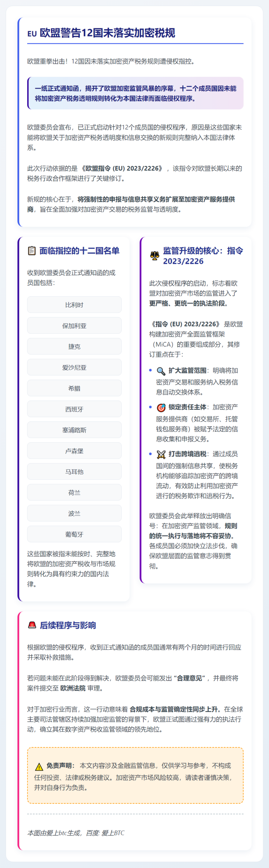Screen dimensions: 269x868
Task: Select the 比利时 country item
Action: click(x=74, y=304)
